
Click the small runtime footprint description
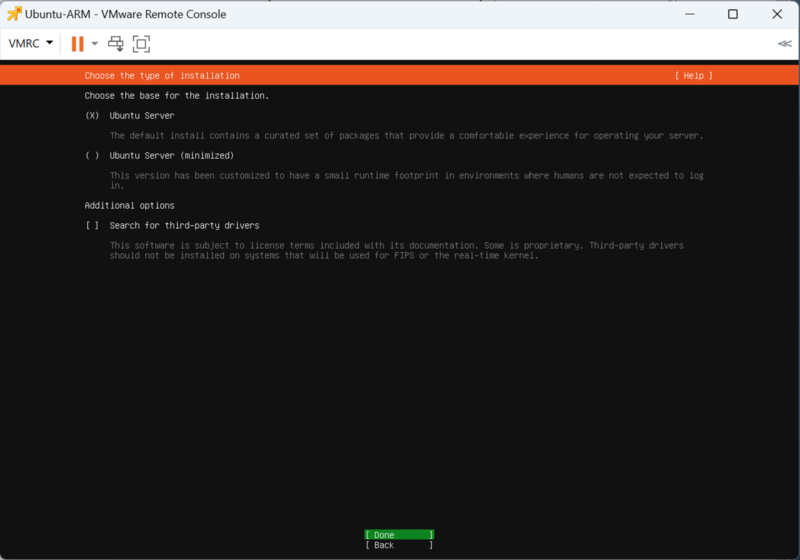pyautogui.click(x=406, y=181)
